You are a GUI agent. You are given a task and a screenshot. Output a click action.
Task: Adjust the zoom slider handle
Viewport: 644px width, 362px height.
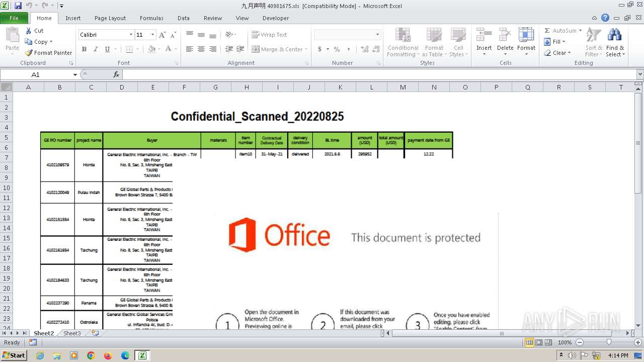click(609, 342)
